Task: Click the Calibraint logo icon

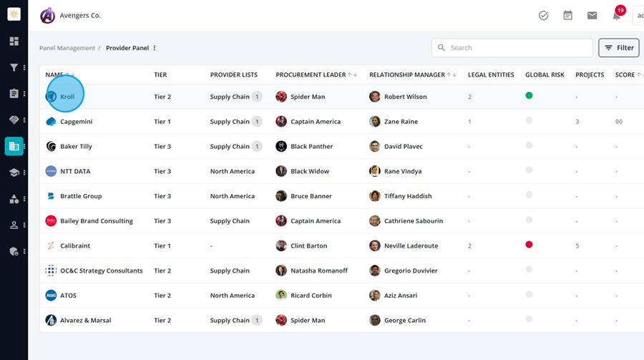Action: (51, 245)
